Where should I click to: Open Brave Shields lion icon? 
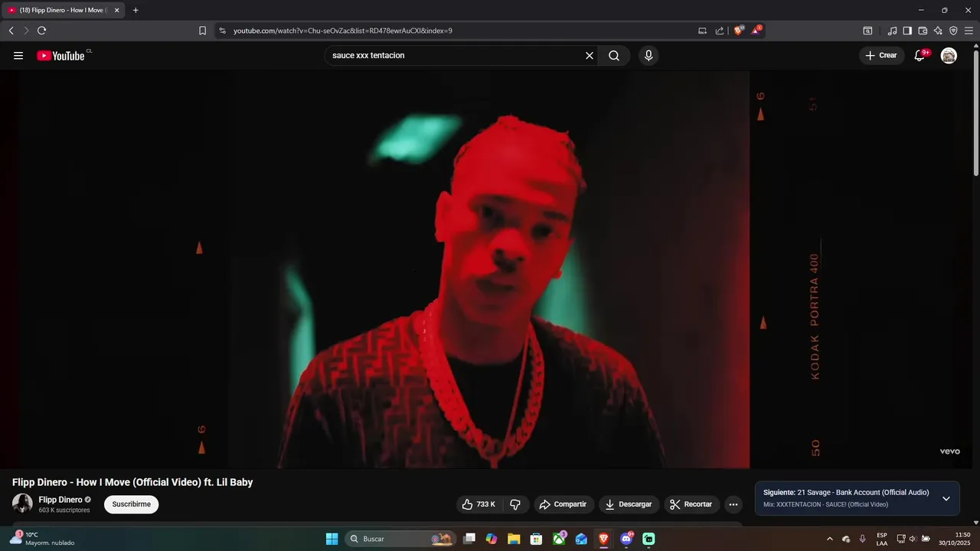[x=739, y=31]
